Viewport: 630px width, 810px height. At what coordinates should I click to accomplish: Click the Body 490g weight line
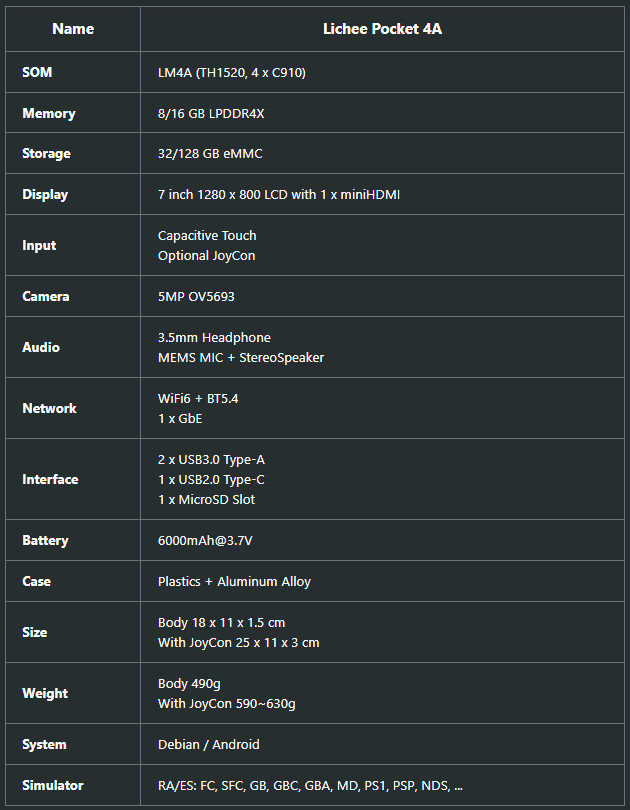pyautogui.click(x=189, y=683)
